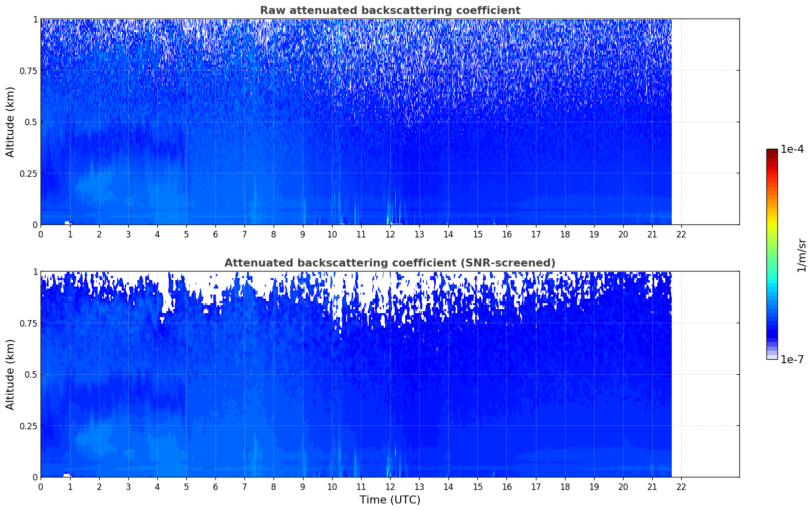Click the '12' time tick under the raw plot
The image size is (812, 511).
[390, 234]
